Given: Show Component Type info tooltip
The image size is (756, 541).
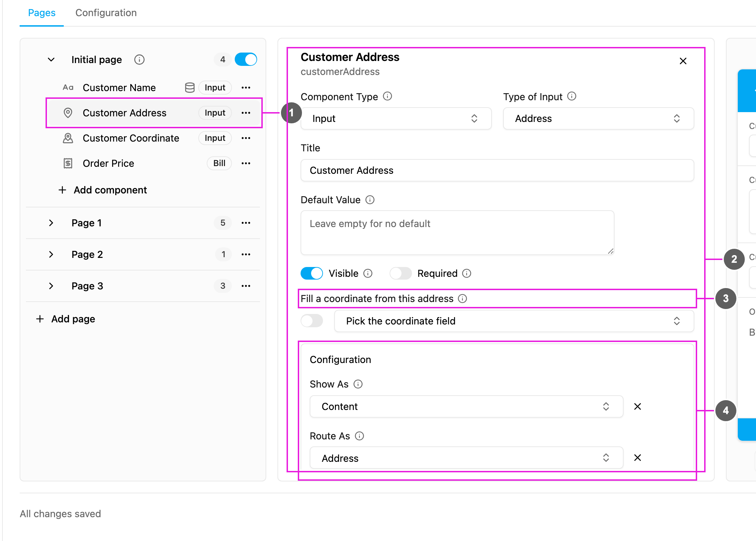Looking at the screenshot, I should point(387,96).
